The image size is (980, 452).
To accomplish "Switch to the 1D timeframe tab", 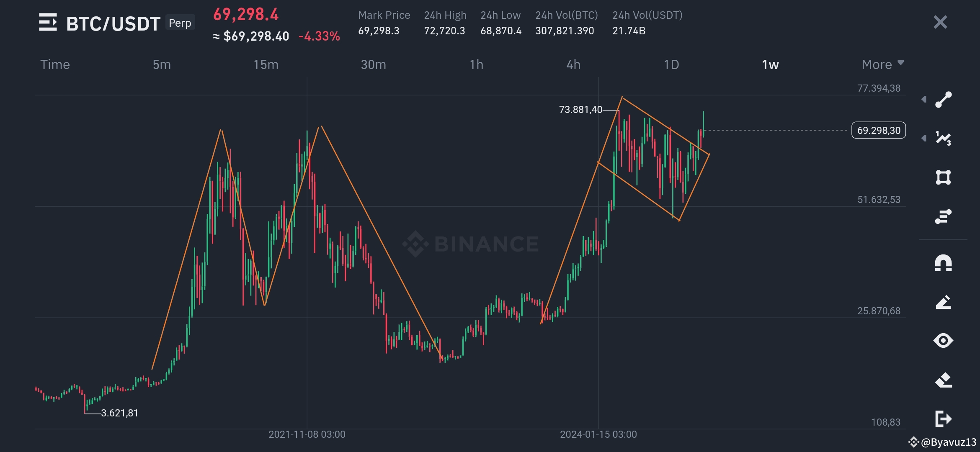I will click(x=671, y=64).
